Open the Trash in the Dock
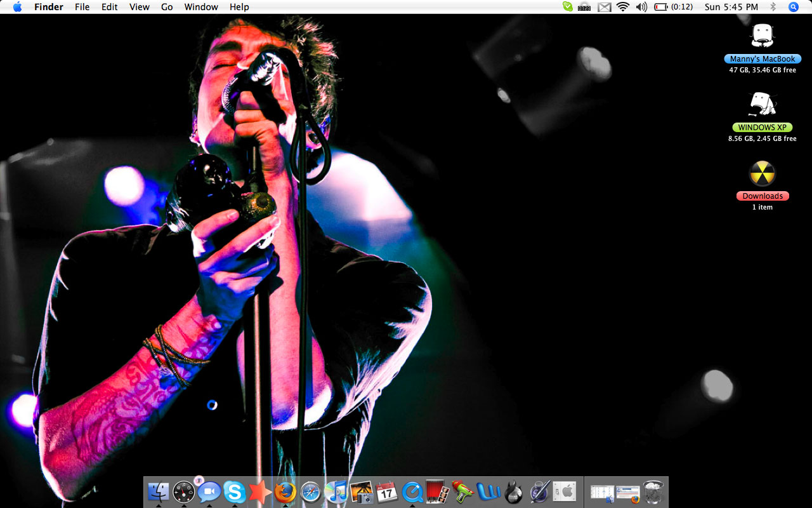This screenshot has width=812, height=508. 653,491
